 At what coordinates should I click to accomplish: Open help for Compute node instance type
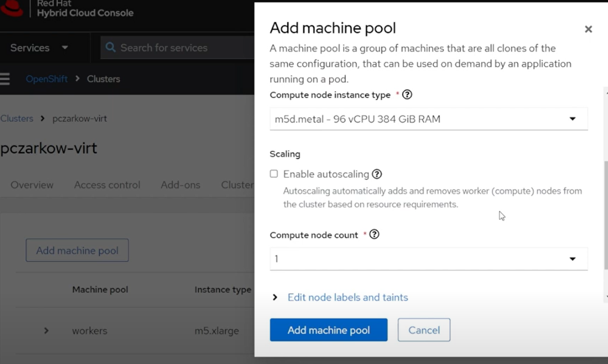click(406, 94)
